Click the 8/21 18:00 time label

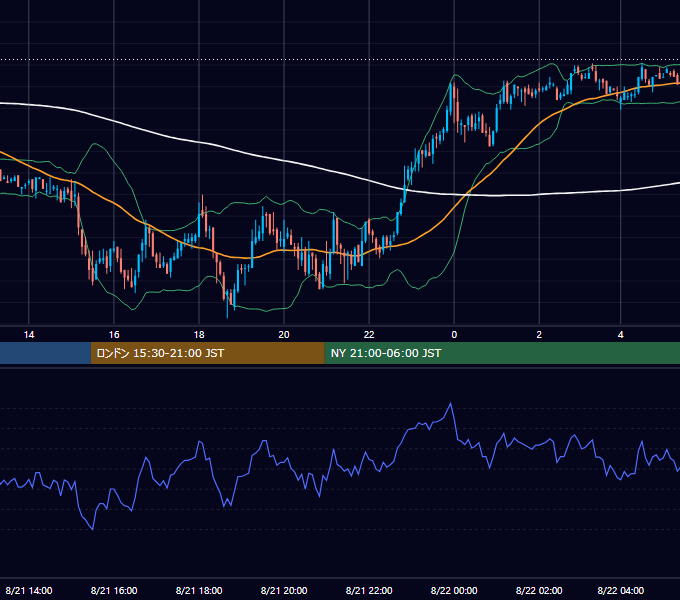click(x=199, y=590)
